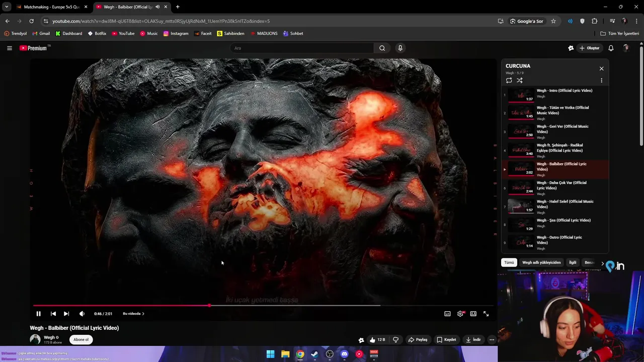Download video with İndir button
This screenshot has width=644, height=362.
click(473, 340)
